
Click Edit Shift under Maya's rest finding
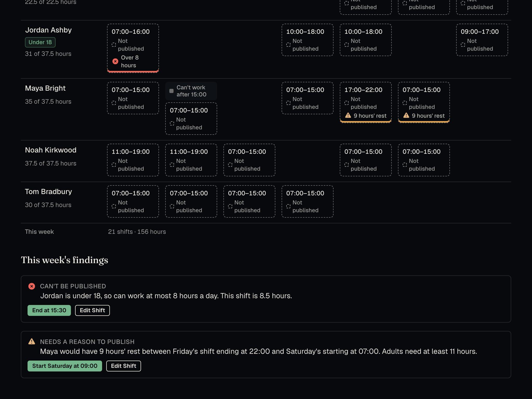pyautogui.click(x=124, y=366)
